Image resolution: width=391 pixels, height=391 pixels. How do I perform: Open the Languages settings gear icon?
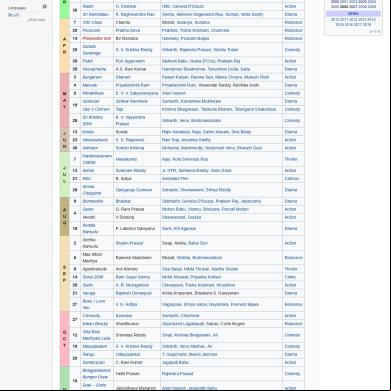44,7
